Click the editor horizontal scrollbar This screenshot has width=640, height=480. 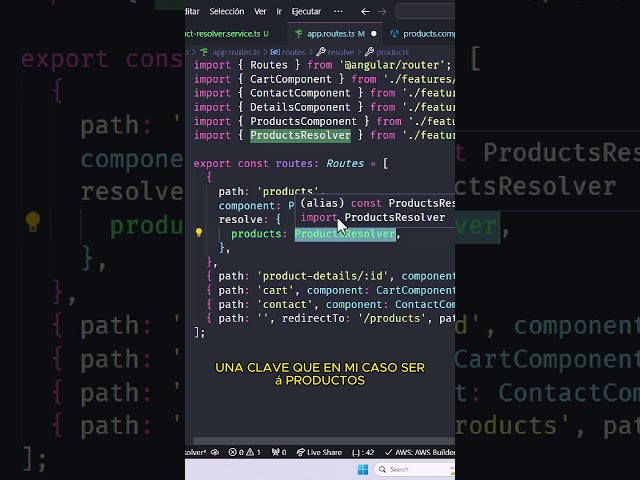(x=324, y=441)
